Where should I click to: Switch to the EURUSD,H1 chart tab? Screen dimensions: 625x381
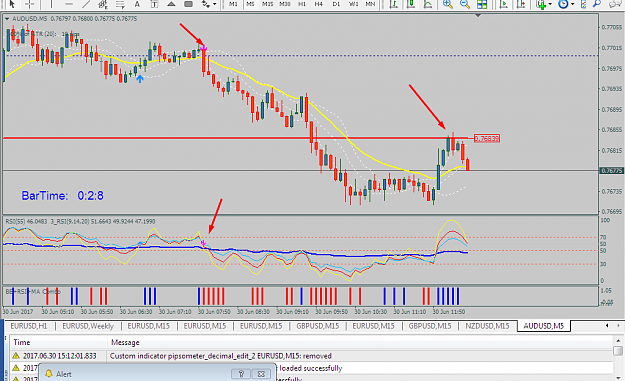click(29, 326)
